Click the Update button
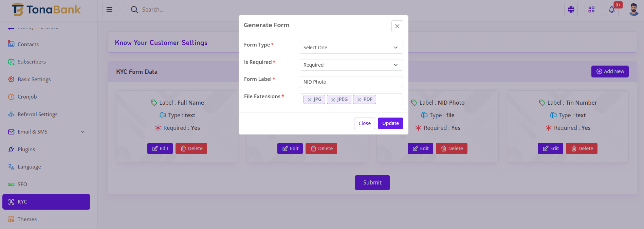 390,123
